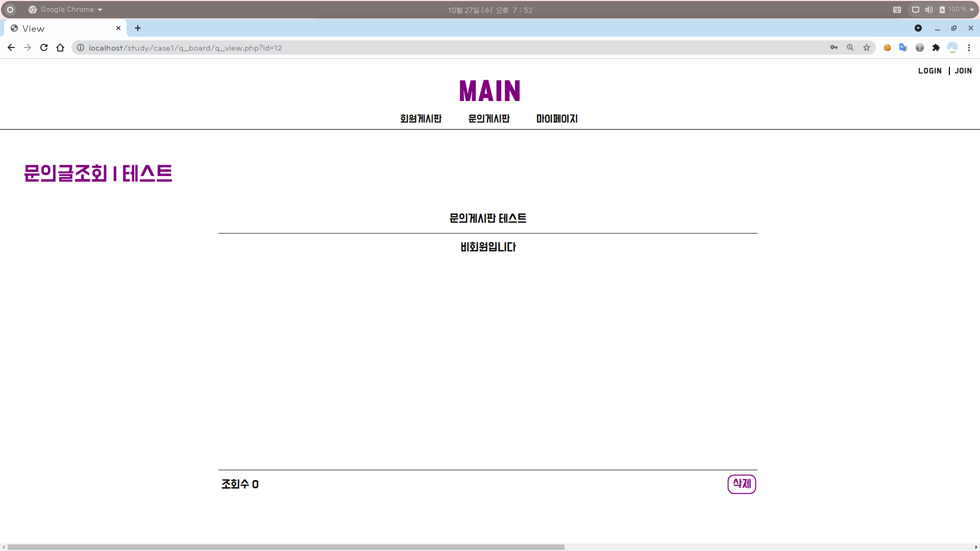Expand the system status menu arrow

pyautogui.click(x=972, y=10)
